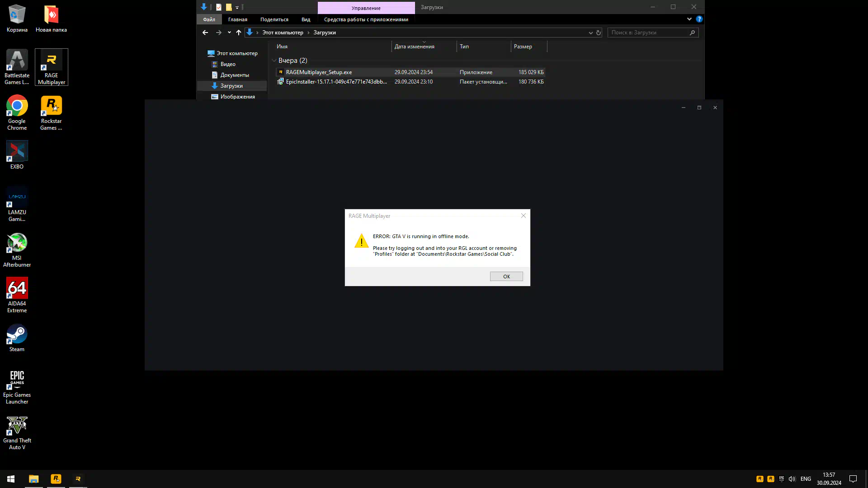Select the EpicInstaller-15.17.1 file
The image size is (868, 488).
tap(410, 82)
